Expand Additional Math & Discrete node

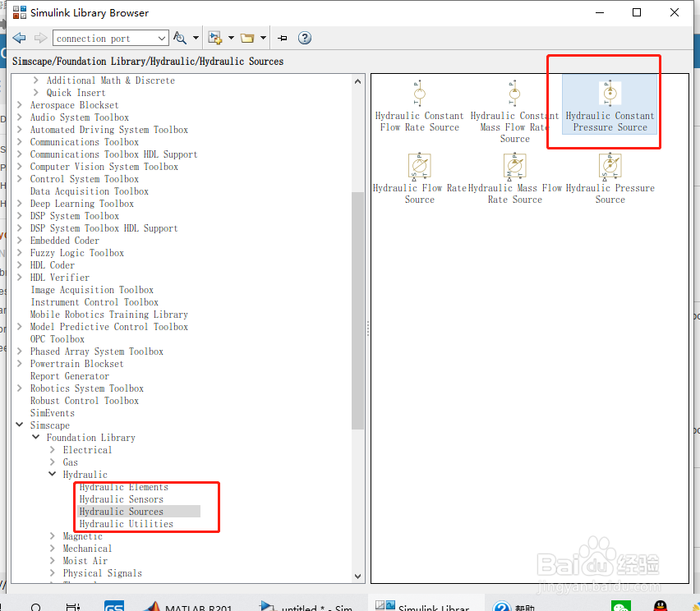(x=35, y=80)
